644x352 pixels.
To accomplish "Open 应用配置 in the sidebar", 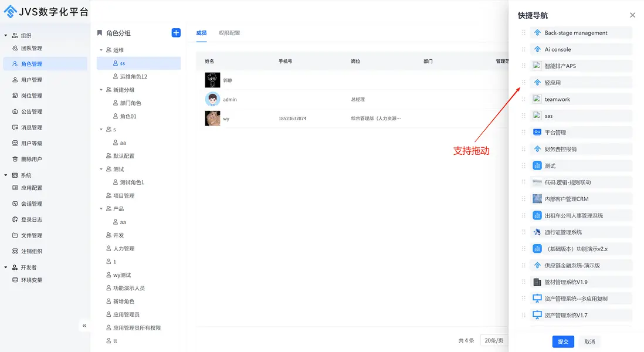I will click(x=45, y=188).
